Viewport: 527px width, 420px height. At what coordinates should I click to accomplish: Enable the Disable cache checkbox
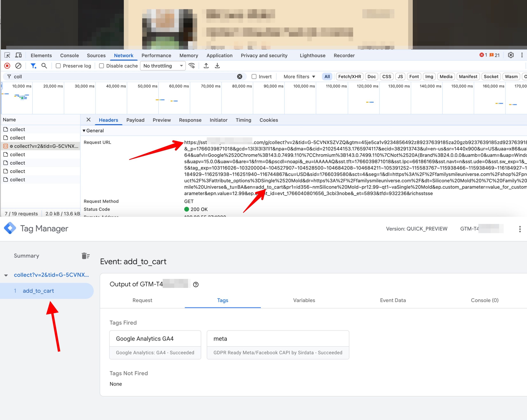[x=101, y=66]
